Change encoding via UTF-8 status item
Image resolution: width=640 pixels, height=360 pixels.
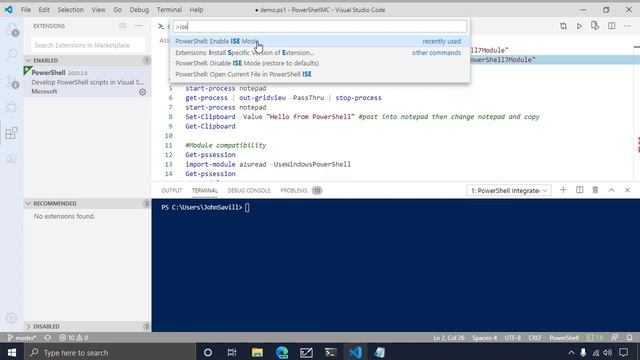pyautogui.click(x=513, y=338)
